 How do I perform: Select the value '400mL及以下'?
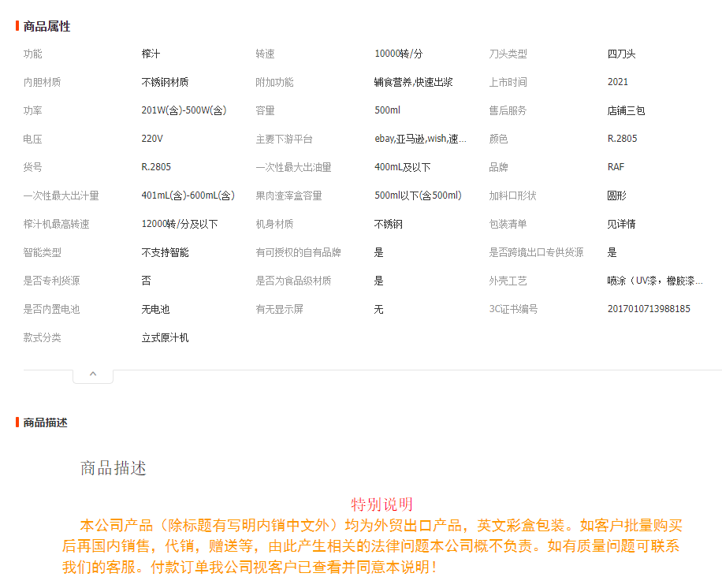(403, 167)
